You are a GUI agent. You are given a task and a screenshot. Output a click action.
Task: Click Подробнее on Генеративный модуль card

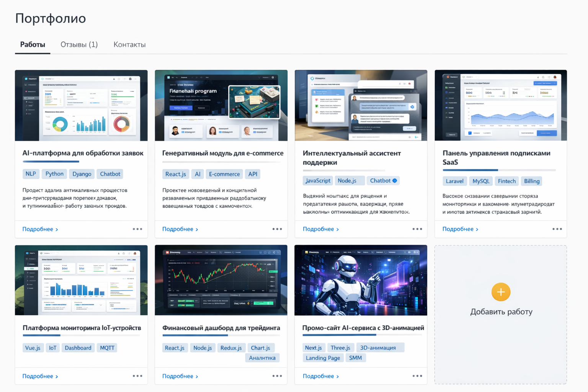pyautogui.click(x=180, y=229)
